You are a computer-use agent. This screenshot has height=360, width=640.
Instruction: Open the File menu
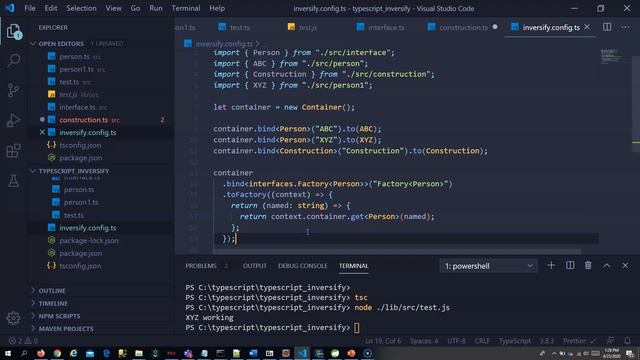pyautogui.click(x=30, y=8)
